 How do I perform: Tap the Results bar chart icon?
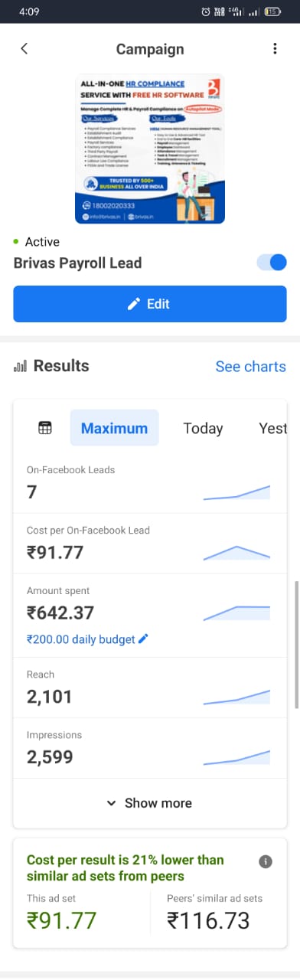20,366
